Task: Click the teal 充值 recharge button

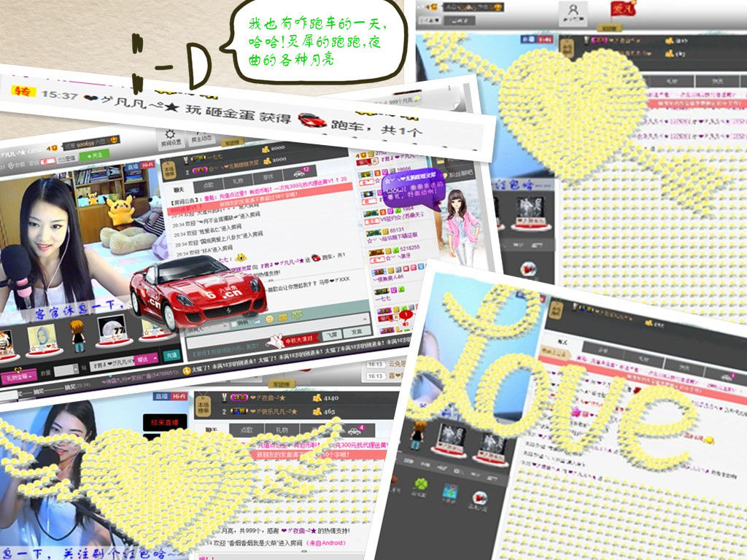Action: (171, 355)
